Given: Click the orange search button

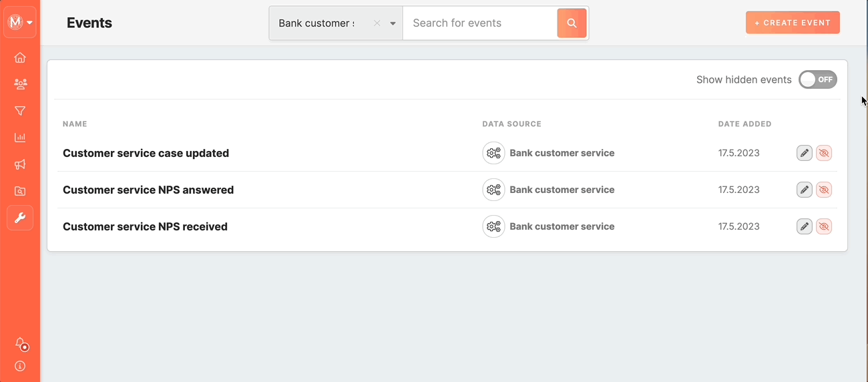Looking at the screenshot, I should [x=572, y=23].
